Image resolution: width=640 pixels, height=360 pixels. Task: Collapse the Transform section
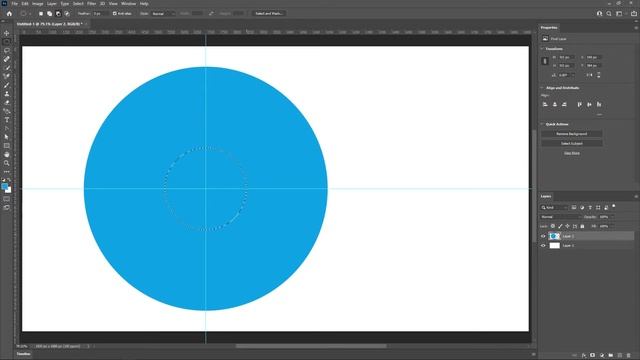[542, 49]
